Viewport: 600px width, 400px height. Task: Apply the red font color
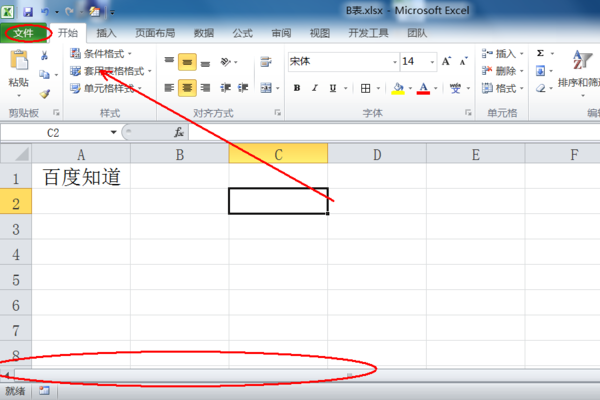(423, 89)
